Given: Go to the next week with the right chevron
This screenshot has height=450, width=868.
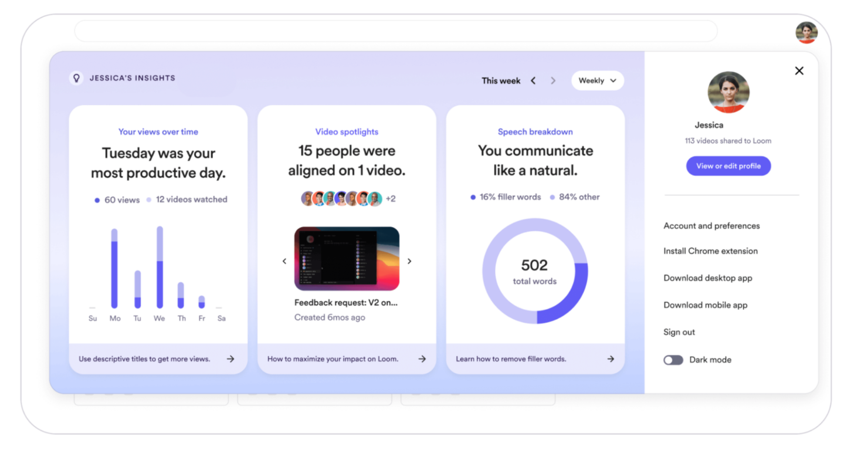Looking at the screenshot, I should (553, 80).
